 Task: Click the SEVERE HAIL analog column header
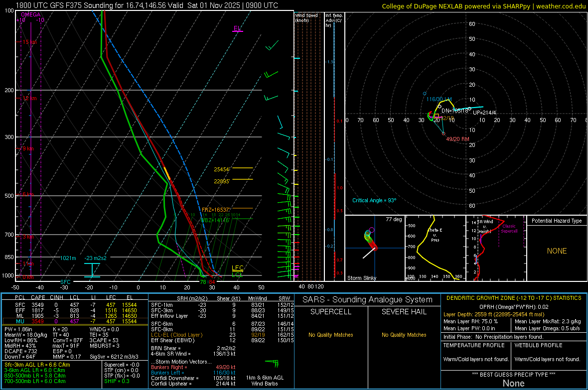[404, 312]
